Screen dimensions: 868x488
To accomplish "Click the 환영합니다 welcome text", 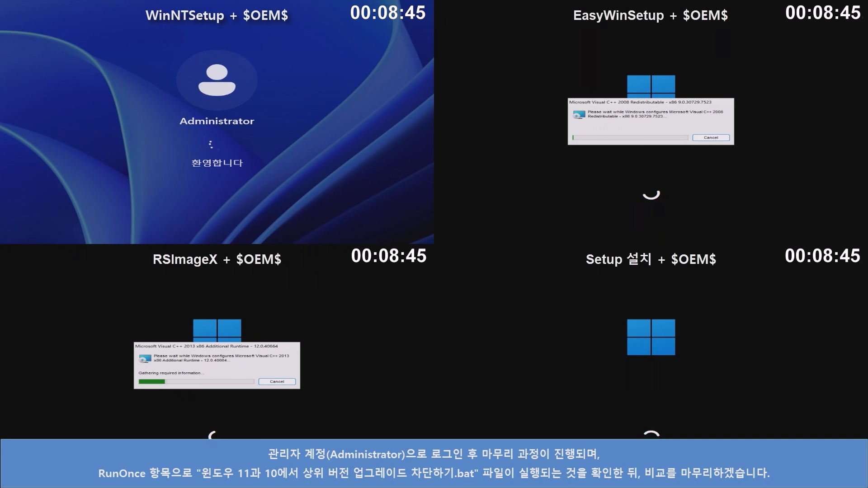I will tap(217, 163).
